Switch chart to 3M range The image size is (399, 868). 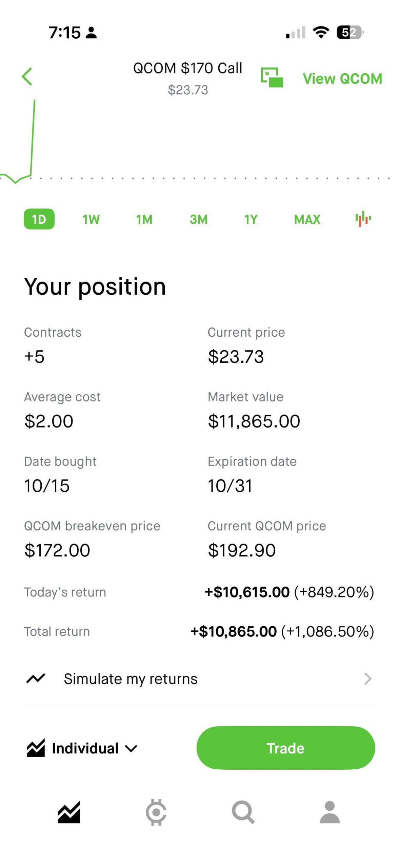tap(198, 219)
